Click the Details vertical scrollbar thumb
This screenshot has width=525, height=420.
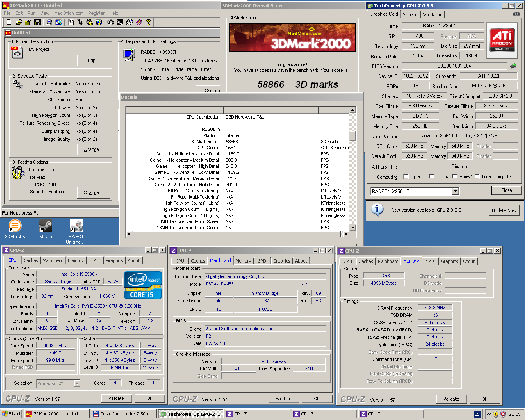(353, 136)
